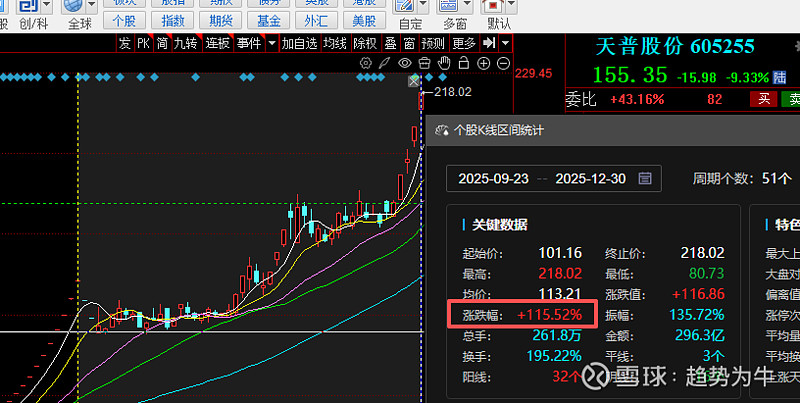Click 加自选 to add to watchlist

[299, 43]
